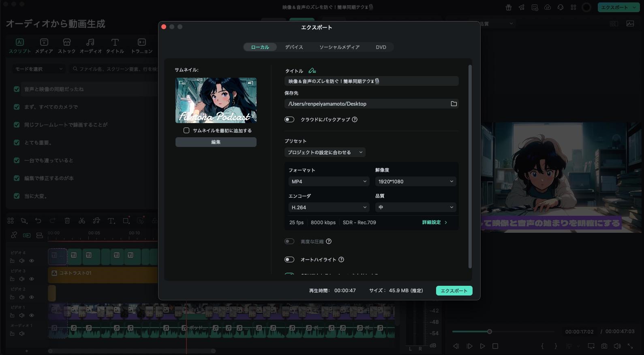644x355 pixels.
Task: Click the text tool icon in timeline toolbar
Action: tap(111, 221)
